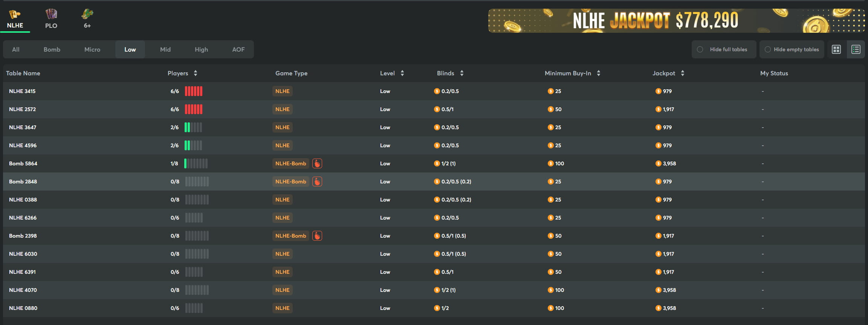Enable Hide empty tables option

767,49
